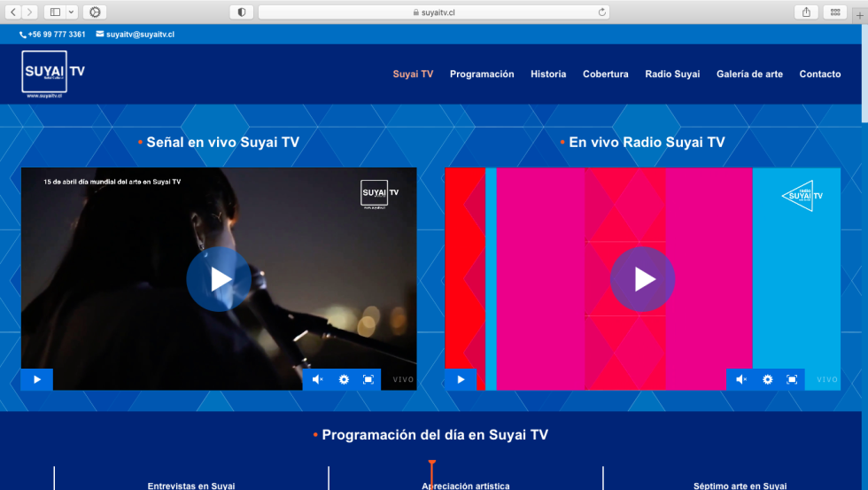
Task: Go back with Safari's back arrow
Action: pos(13,12)
